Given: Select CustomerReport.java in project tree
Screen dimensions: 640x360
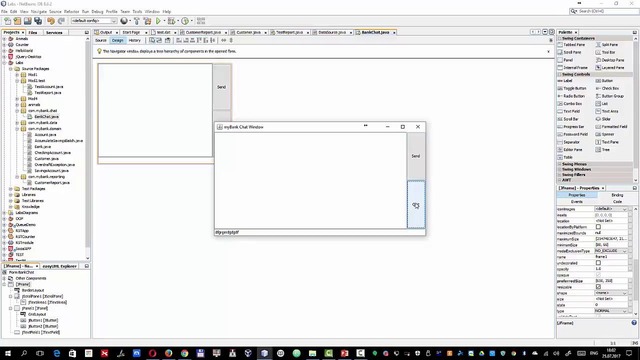Looking at the screenshot, I should (52, 182).
